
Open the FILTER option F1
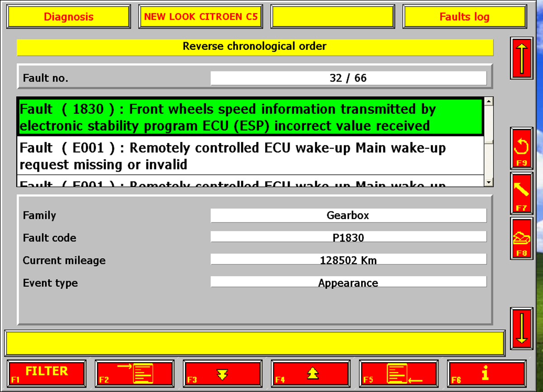coord(47,373)
